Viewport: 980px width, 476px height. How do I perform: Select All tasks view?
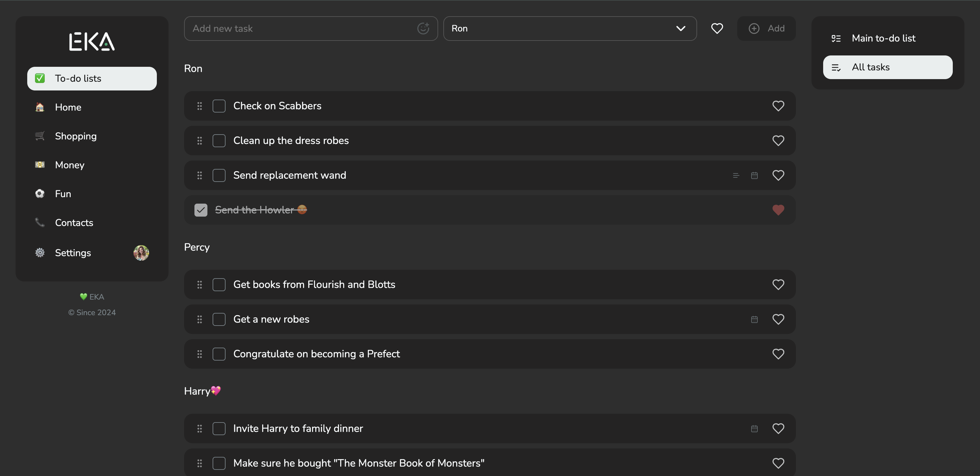tap(888, 67)
